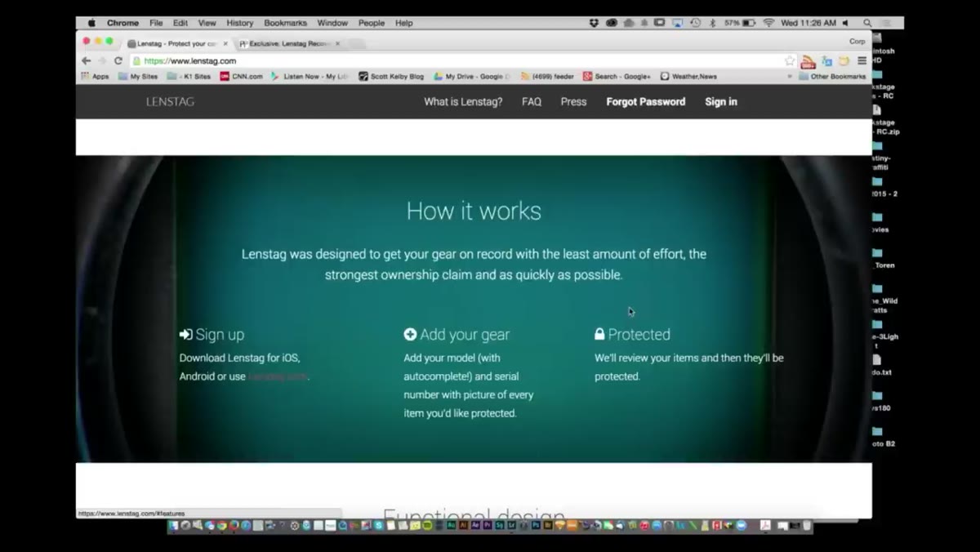Open the Other Bookmarks folder
This screenshot has height=552, width=980.
coord(832,76)
